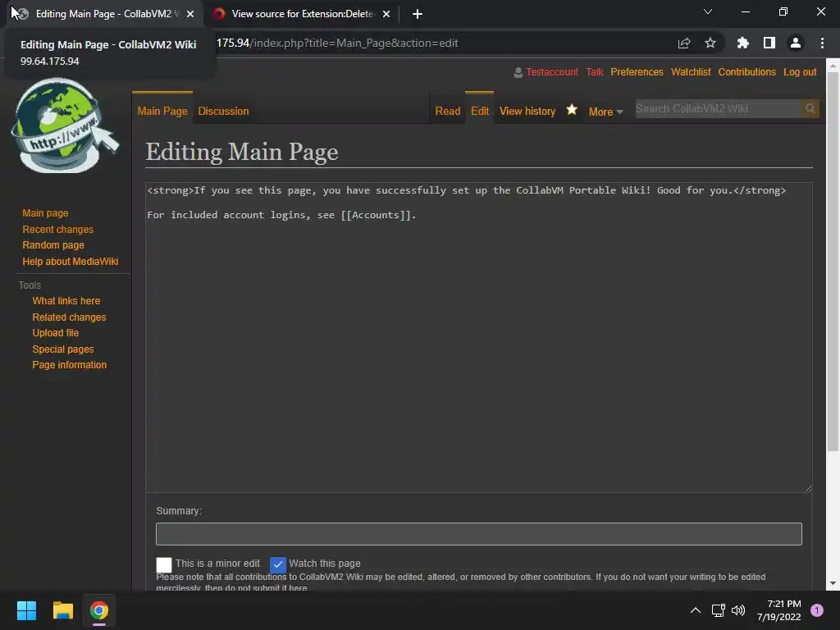Check the This is a minor edit box

tap(164, 564)
